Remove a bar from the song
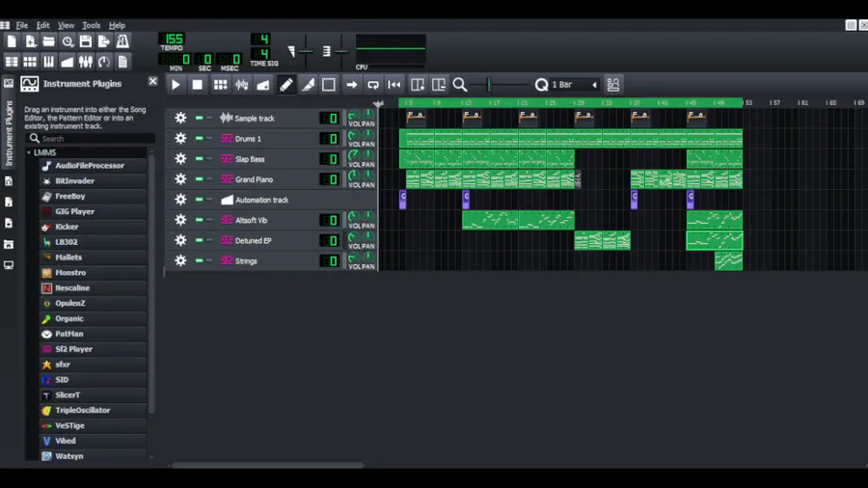 pyautogui.click(x=439, y=85)
